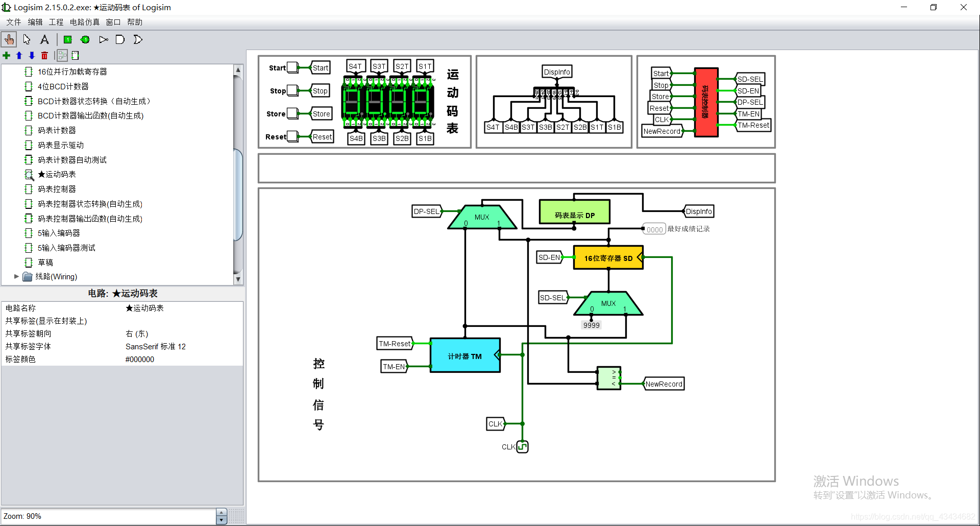The height and width of the screenshot is (526, 980).
Task: Toggle the CLK clock component value
Action: click(x=522, y=446)
